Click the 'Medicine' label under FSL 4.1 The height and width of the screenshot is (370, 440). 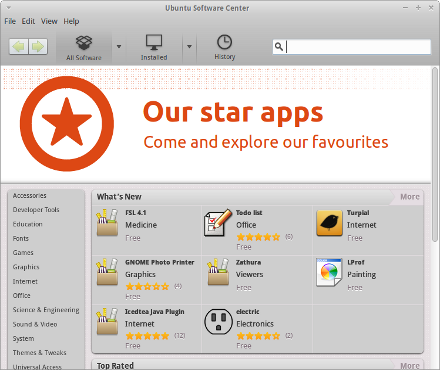141,225
